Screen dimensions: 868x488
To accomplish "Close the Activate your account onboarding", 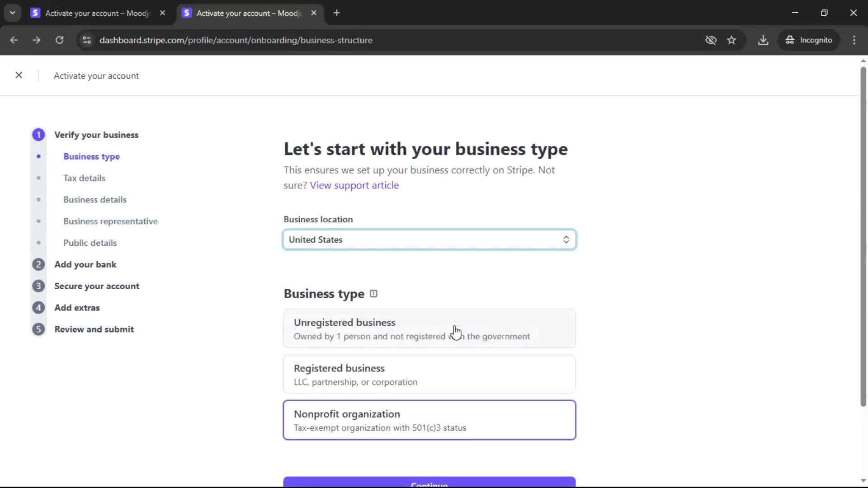I will coord(19,75).
